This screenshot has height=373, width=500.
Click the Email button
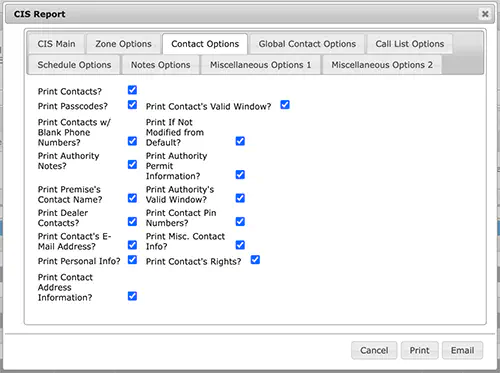pos(462,350)
